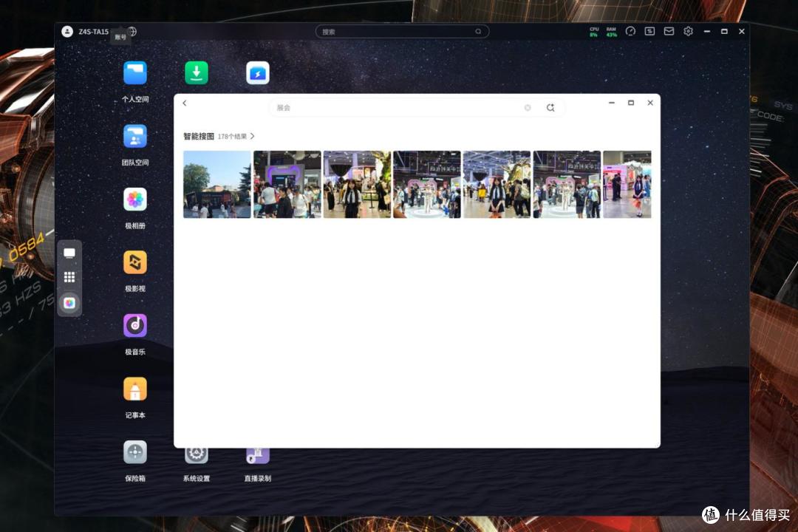The height and width of the screenshot is (532, 798).
Task: Open the mail message icon in the top bar
Action: click(669, 32)
